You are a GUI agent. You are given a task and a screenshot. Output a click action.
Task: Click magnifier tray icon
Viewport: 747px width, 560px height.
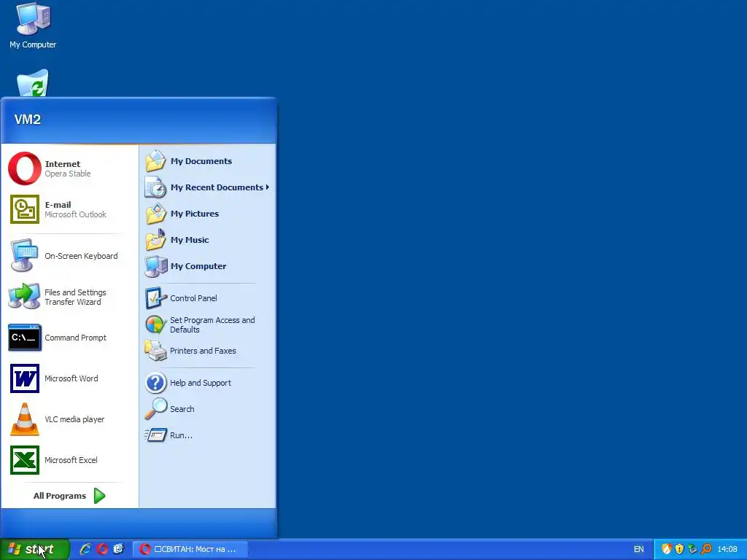point(706,549)
